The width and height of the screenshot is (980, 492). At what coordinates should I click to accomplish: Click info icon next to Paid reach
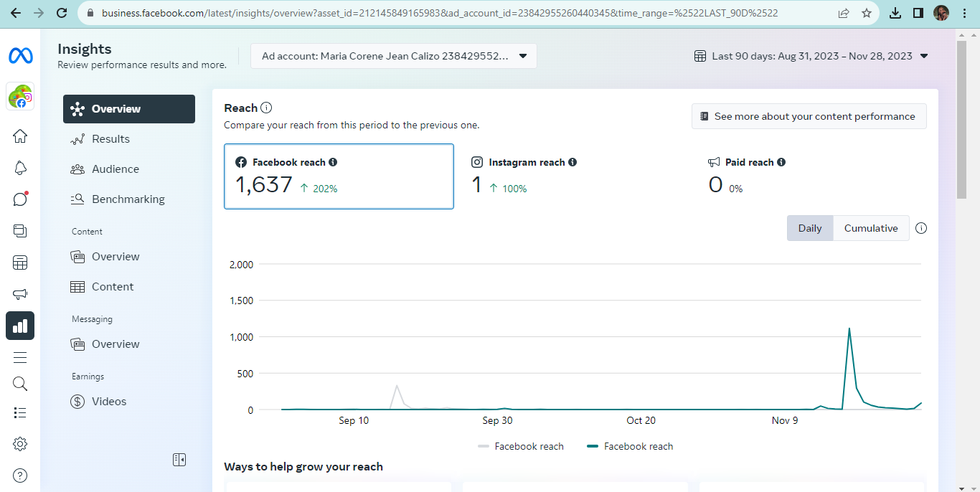781,163
